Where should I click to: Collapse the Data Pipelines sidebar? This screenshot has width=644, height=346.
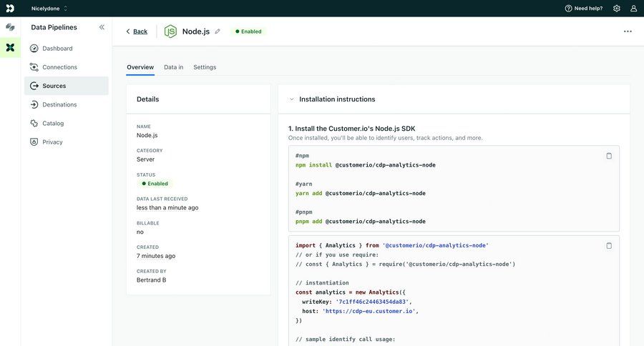[102, 27]
